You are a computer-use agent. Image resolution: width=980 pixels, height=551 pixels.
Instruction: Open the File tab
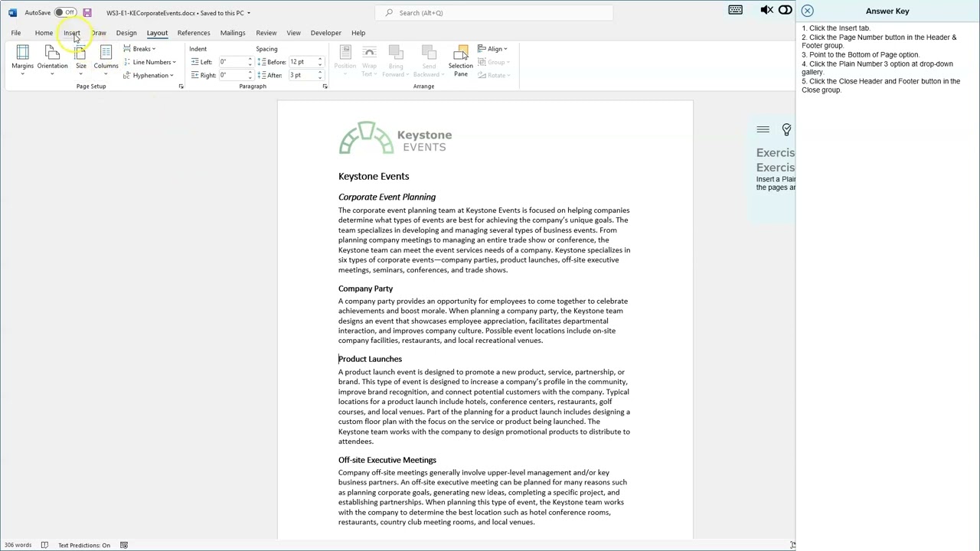(16, 33)
